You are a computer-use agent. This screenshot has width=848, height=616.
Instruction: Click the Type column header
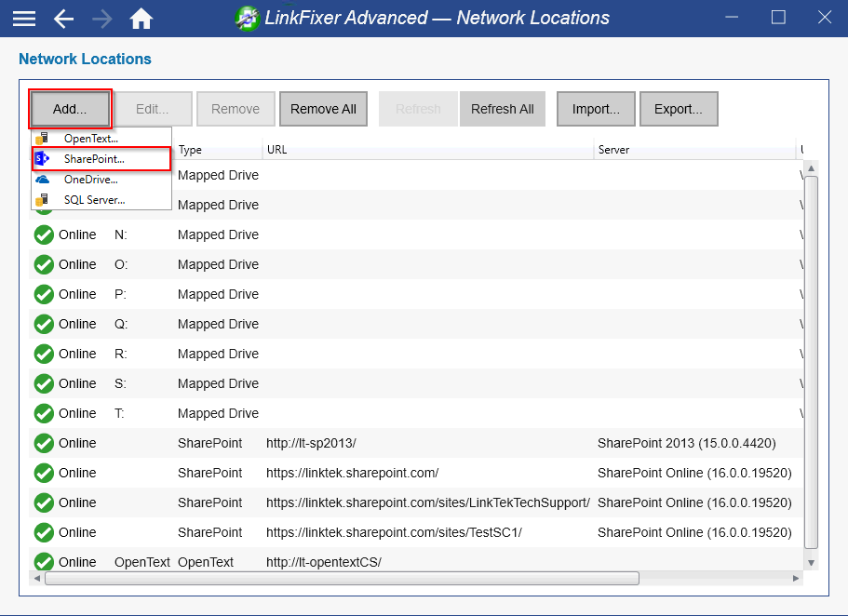click(219, 150)
